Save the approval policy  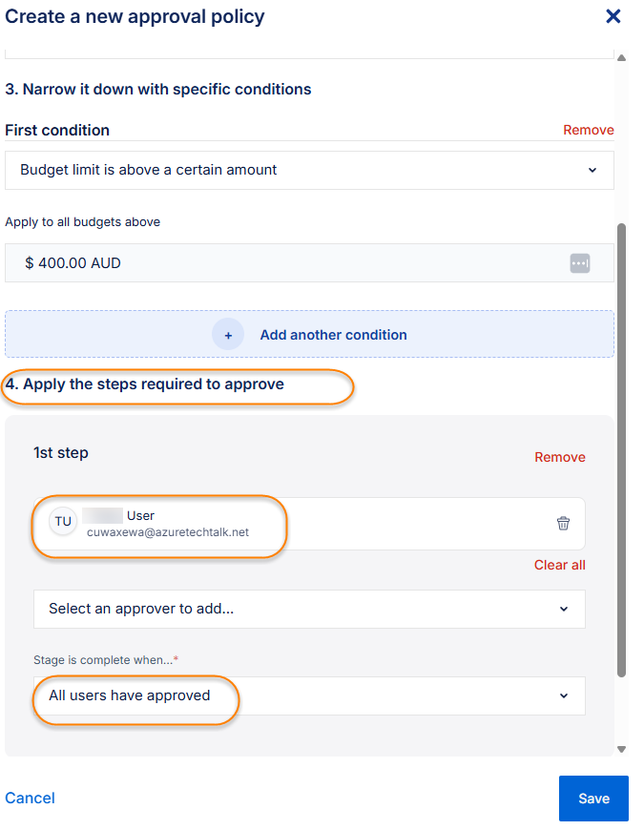click(x=593, y=799)
